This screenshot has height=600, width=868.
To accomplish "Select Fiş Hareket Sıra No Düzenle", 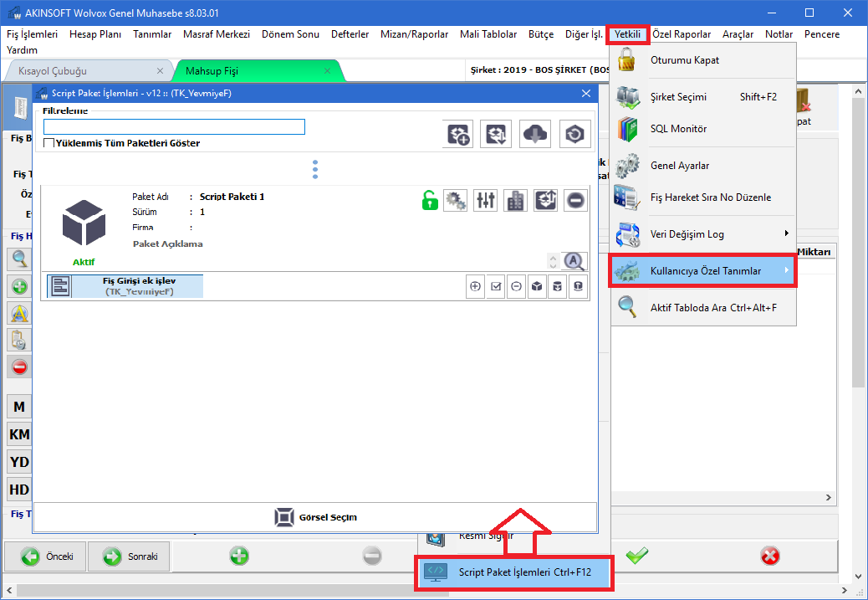I will [x=703, y=197].
